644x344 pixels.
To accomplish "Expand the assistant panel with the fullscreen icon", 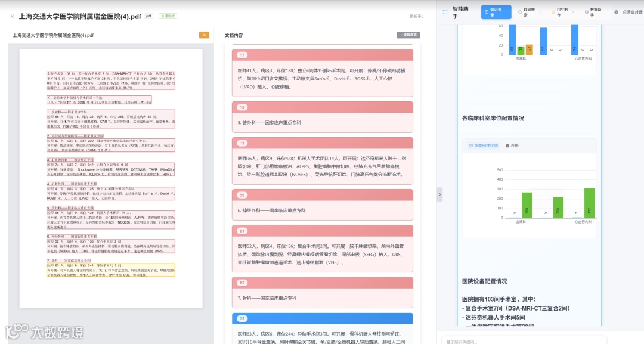I will (x=445, y=13).
